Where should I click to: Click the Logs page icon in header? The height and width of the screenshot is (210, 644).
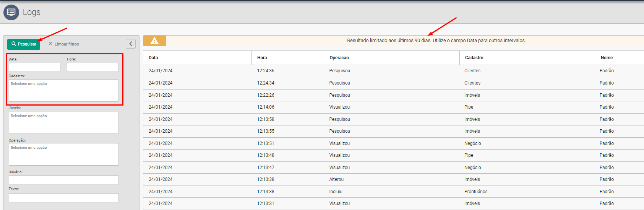[x=11, y=12]
